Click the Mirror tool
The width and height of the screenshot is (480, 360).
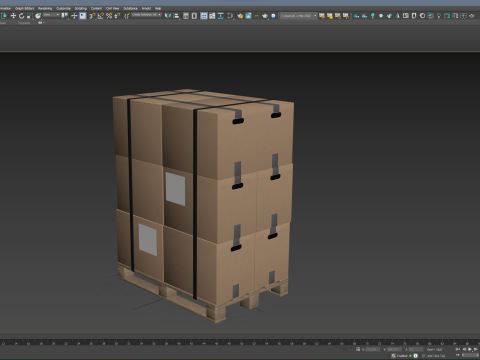click(168, 16)
